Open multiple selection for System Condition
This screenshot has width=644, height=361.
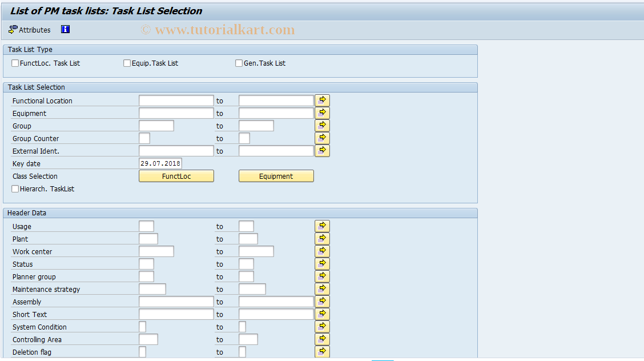tap(323, 327)
